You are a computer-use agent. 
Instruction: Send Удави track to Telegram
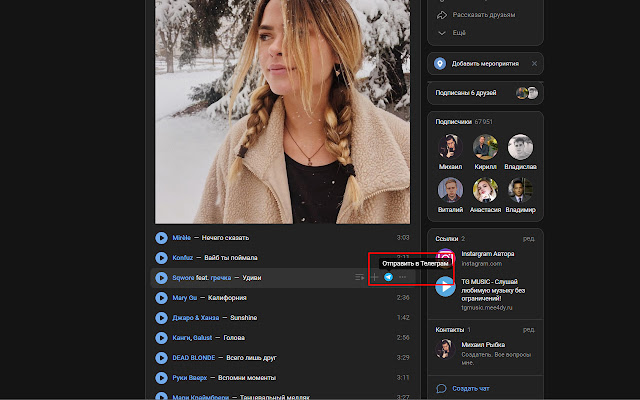(x=389, y=277)
